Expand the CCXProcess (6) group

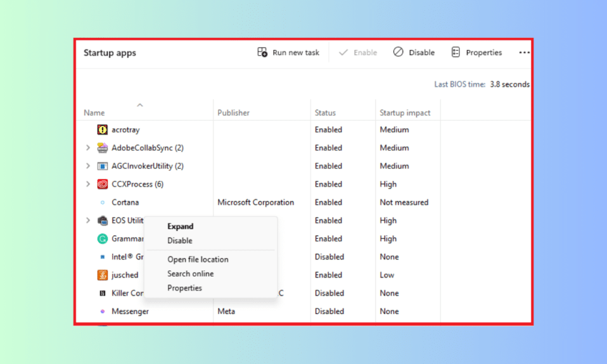coord(88,184)
